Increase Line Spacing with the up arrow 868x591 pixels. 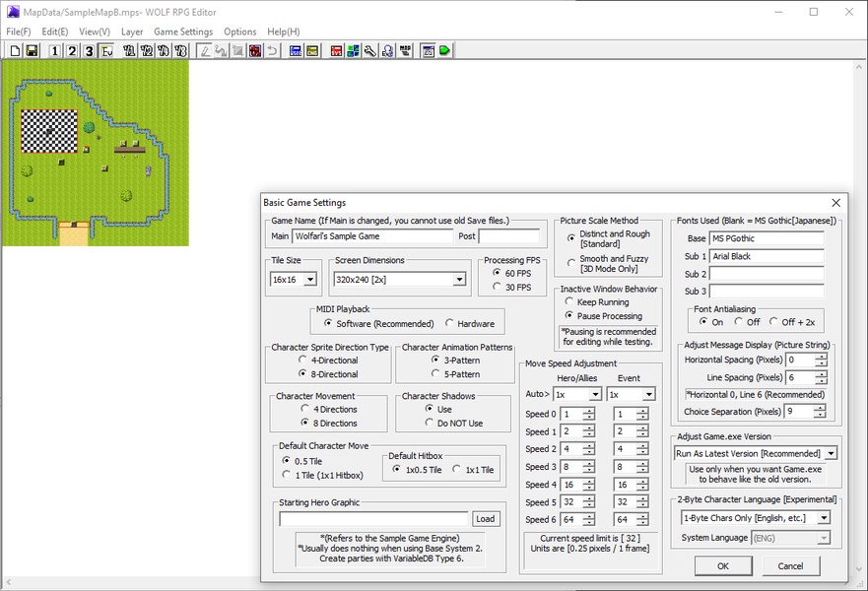point(821,373)
